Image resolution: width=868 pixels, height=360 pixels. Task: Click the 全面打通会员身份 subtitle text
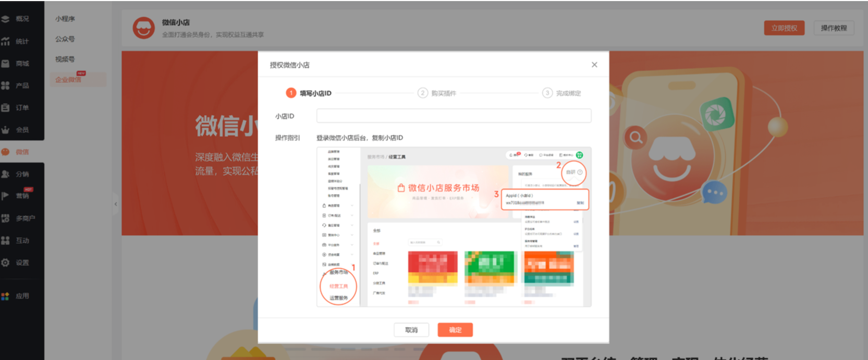213,35
